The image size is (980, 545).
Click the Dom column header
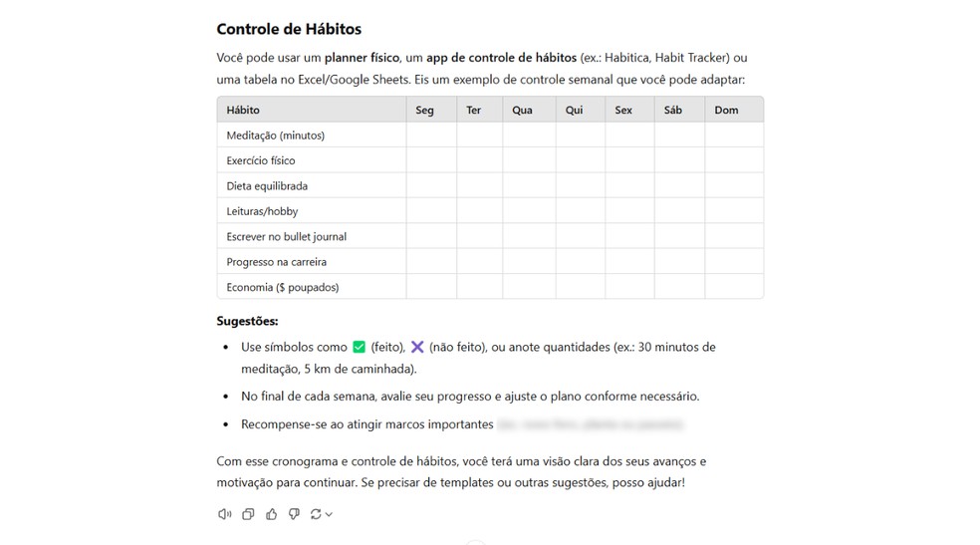pos(727,110)
